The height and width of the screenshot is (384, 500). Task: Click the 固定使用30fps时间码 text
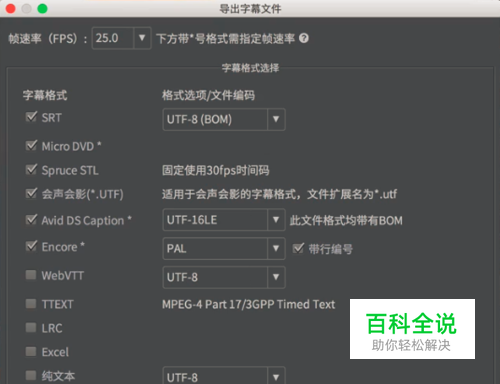point(216,170)
